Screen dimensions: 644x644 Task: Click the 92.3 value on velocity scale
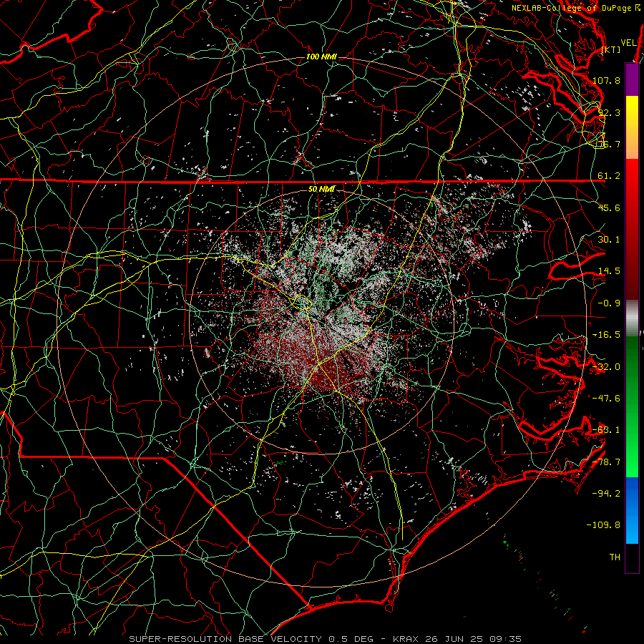609,112
